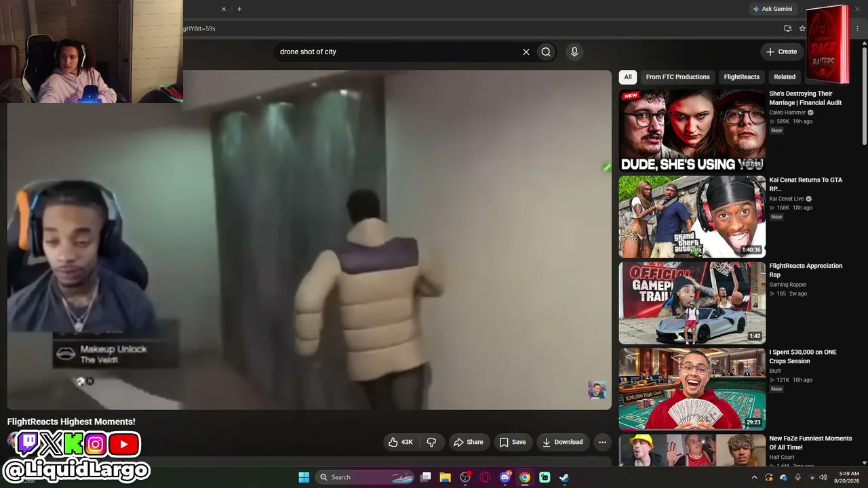Open 'I Spent $30,000 on ONE Craps Session' thumbnail
The image size is (868, 488).
click(692, 389)
